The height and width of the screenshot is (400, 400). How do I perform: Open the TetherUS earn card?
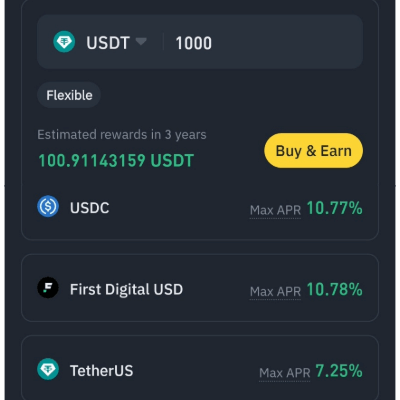pyautogui.click(x=200, y=368)
